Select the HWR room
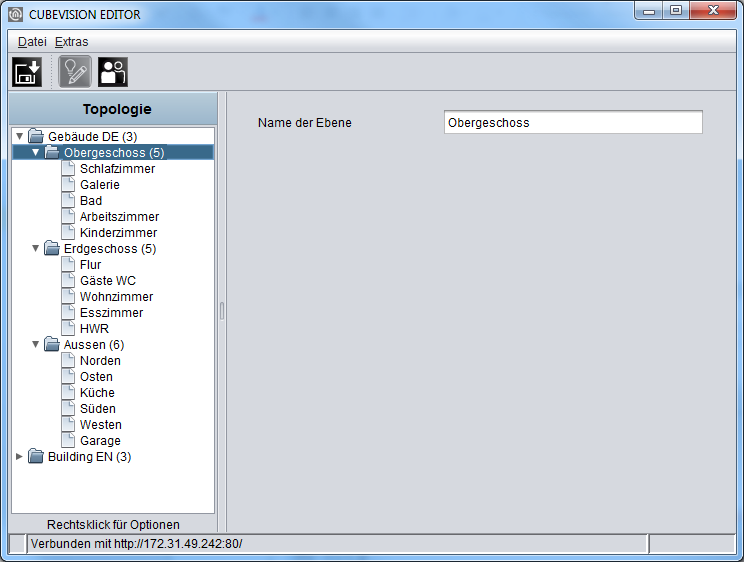 (x=94, y=328)
